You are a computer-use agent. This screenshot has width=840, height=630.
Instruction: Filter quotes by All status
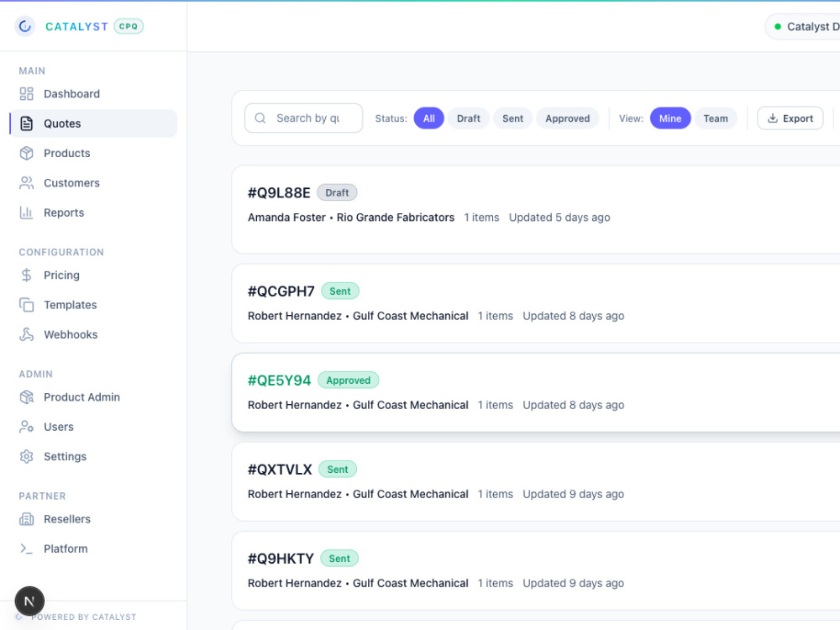point(429,118)
